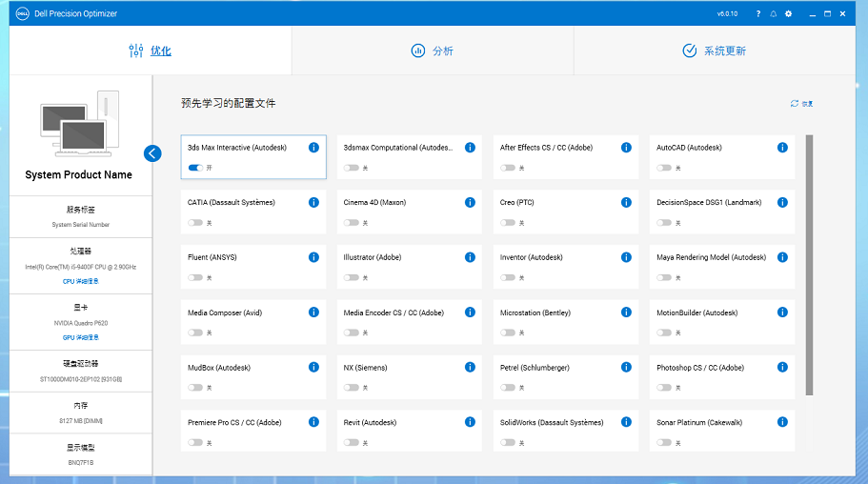Open info for 3ds Max Interactive profile

[313, 148]
